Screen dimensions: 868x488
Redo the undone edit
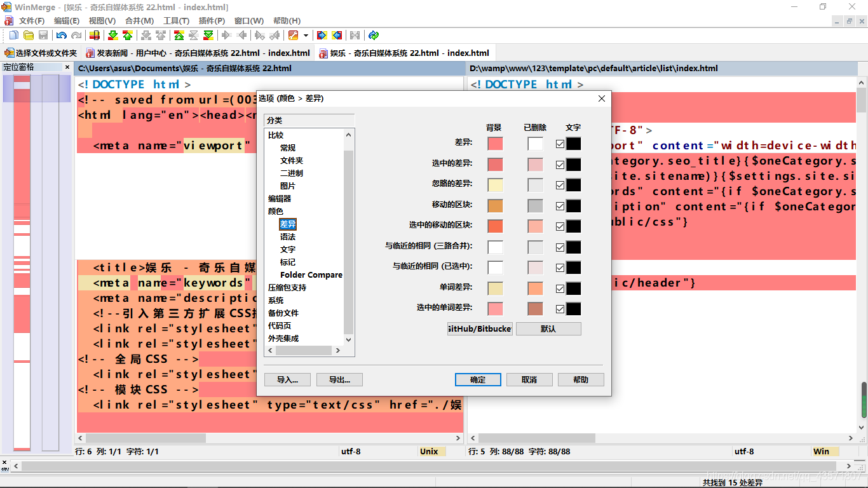(x=76, y=36)
